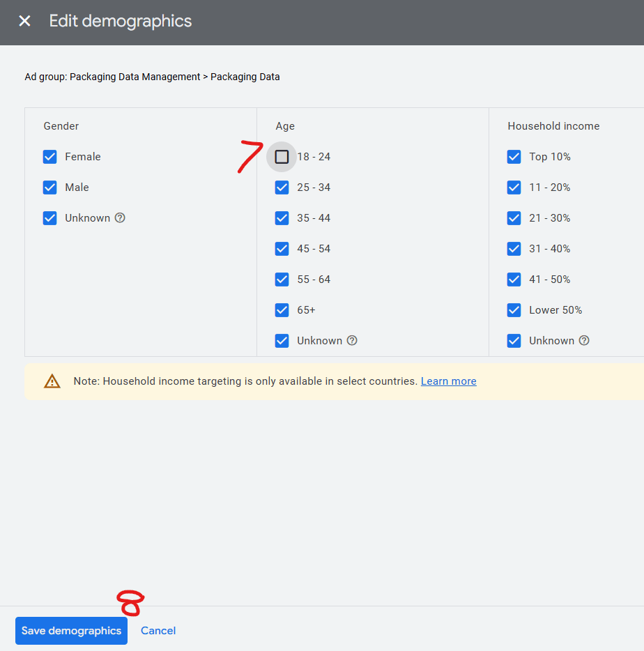
Task: Uncheck the 31 - 40% income checkbox
Action: coord(514,249)
